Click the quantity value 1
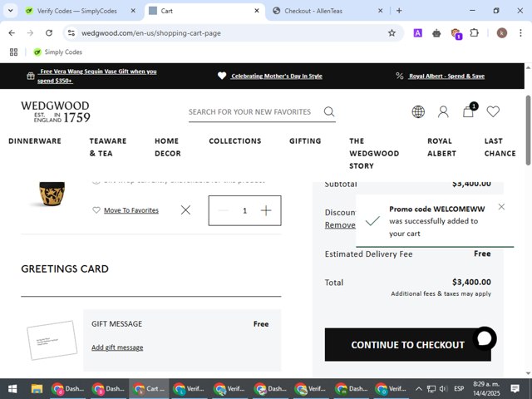 pyautogui.click(x=244, y=210)
